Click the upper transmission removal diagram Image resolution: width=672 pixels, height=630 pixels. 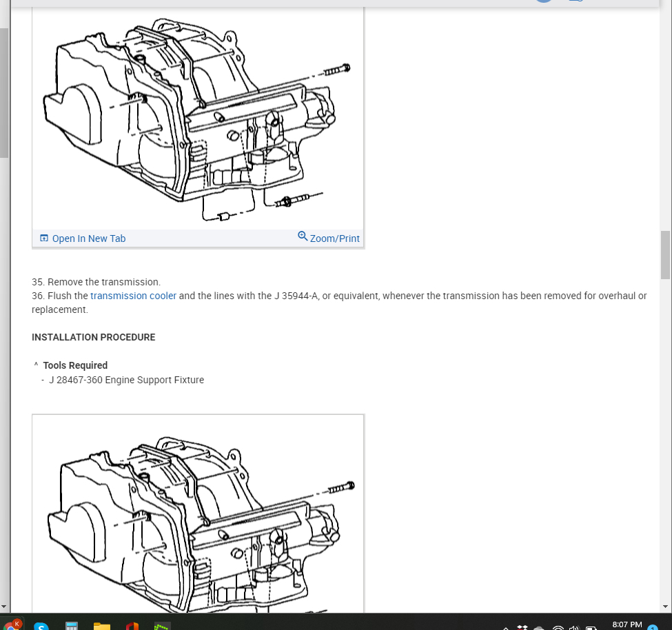(198, 118)
